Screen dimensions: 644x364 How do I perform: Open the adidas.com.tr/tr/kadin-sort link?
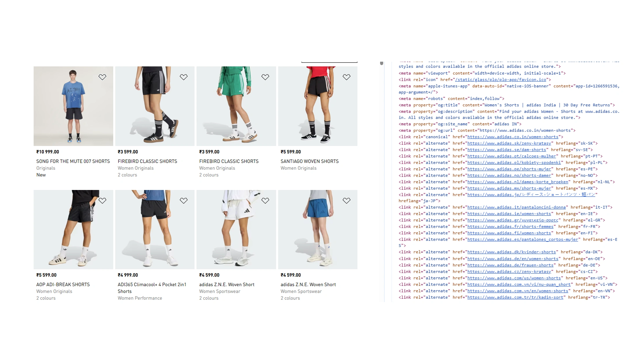(515, 297)
